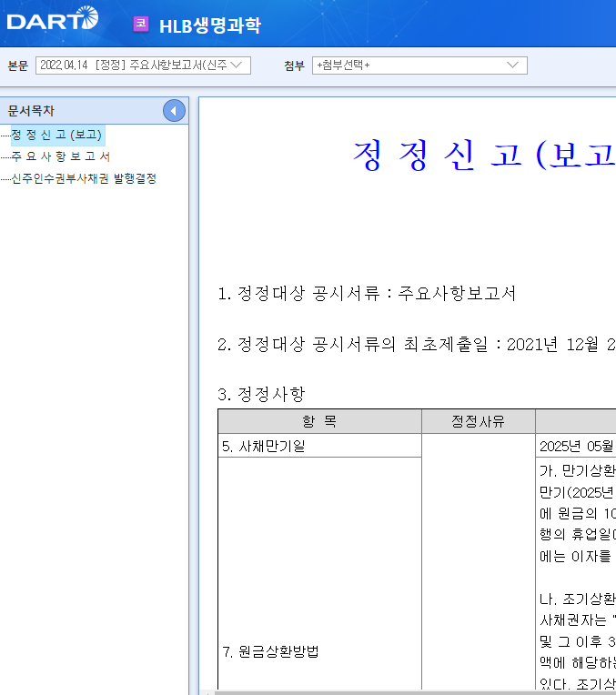
Task: Click the 정 정 신 고 (보고) document title heading
Action: coord(484,156)
